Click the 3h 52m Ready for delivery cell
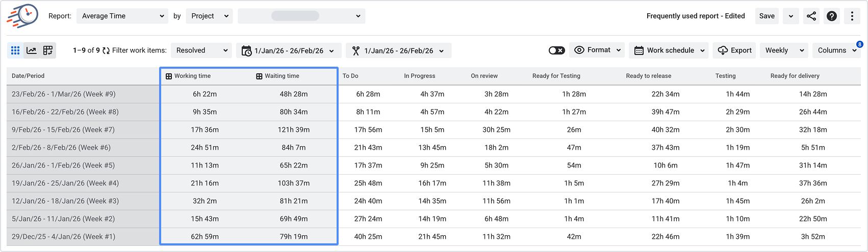This screenshot has width=868, height=252. pyautogui.click(x=813, y=237)
